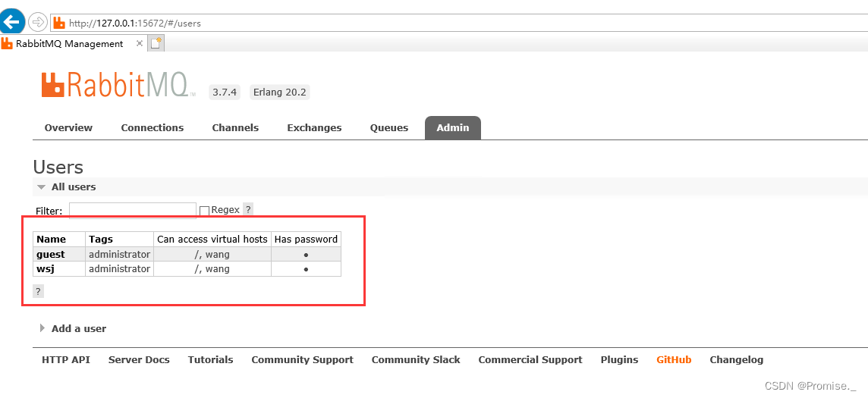Open the GitHub link

(x=674, y=360)
